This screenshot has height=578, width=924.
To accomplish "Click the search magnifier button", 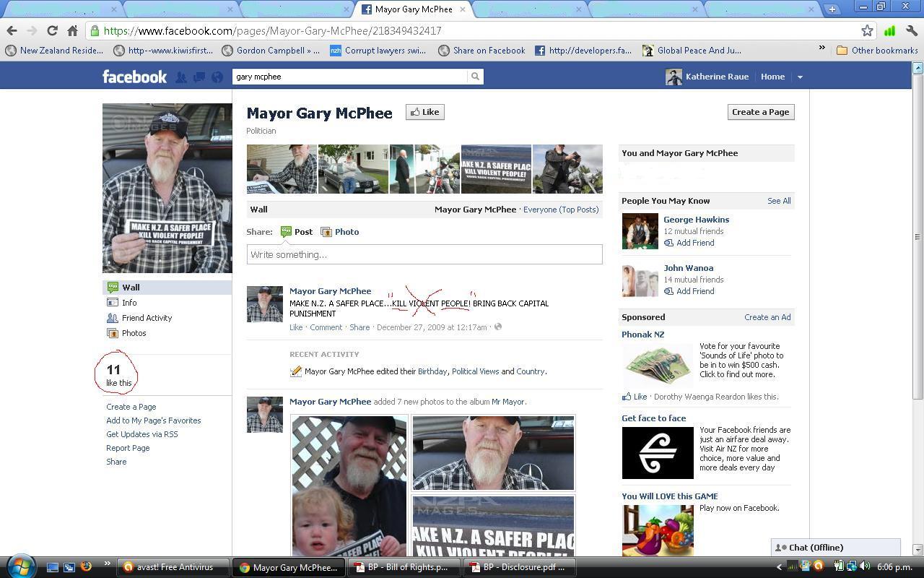I will click(475, 77).
